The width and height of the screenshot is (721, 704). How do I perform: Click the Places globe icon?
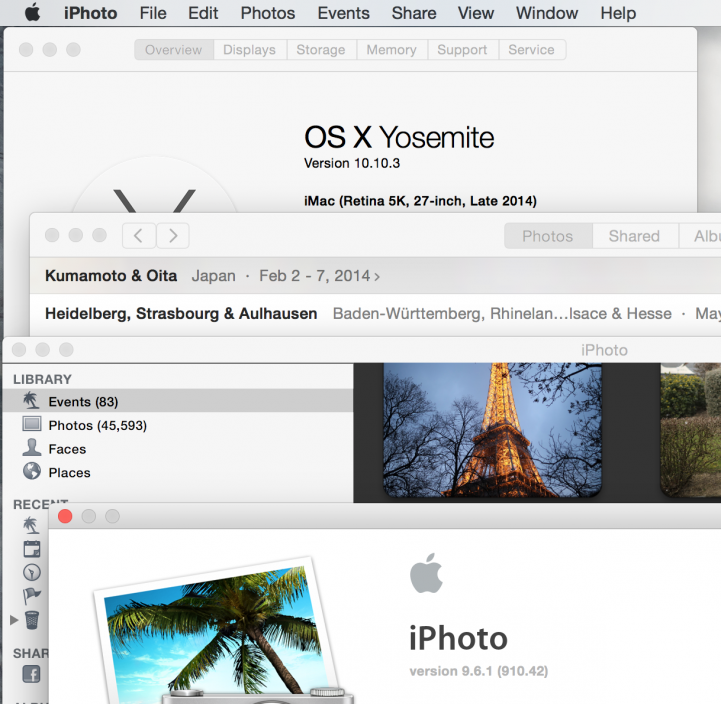click(32, 471)
